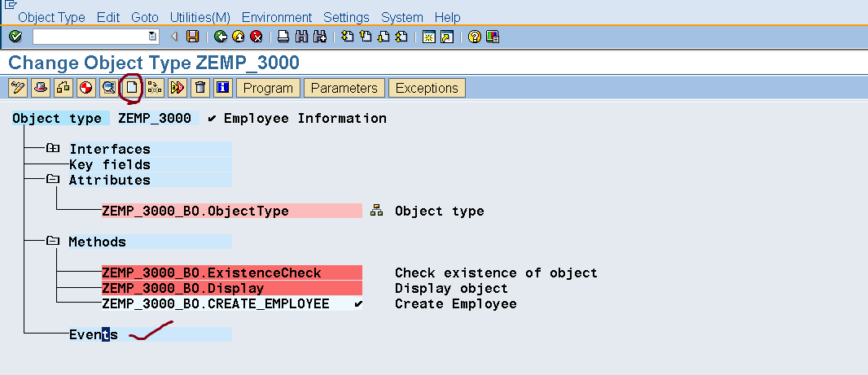This screenshot has height=375, width=868.
Task: Click the object type icon beside ObjectType
Action: [x=376, y=210]
